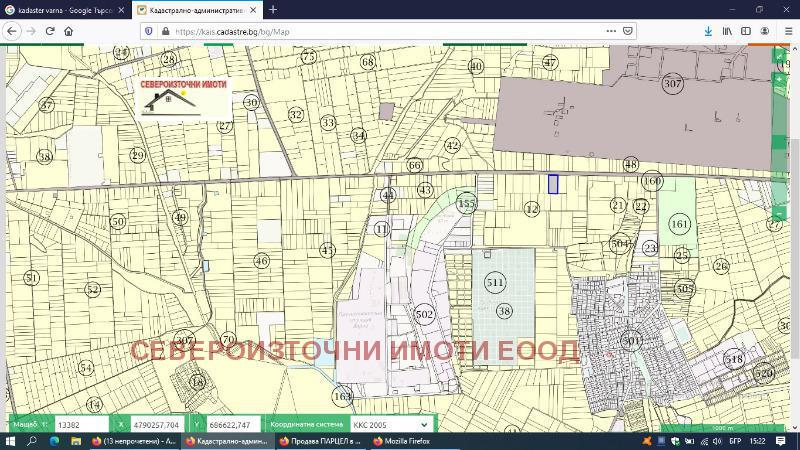The width and height of the screenshot is (800, 450).
Task: Click the map zoom in plus button
Action: 779,79
